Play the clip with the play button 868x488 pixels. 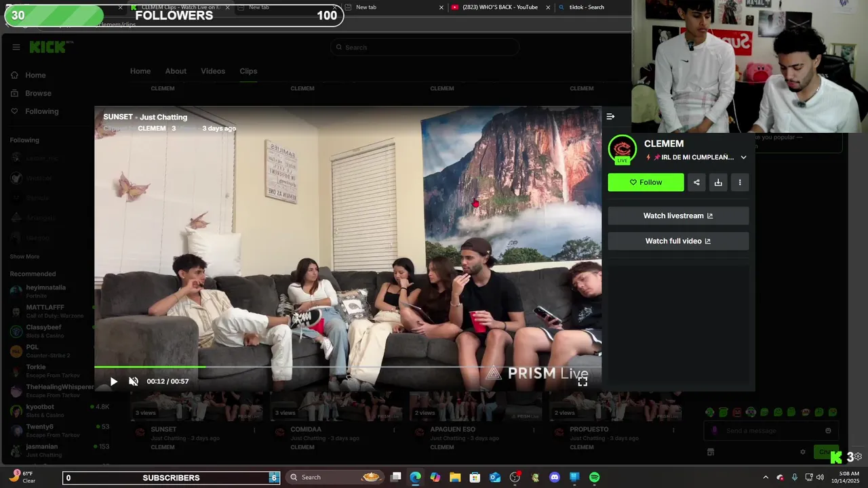[x=114, y=382]
